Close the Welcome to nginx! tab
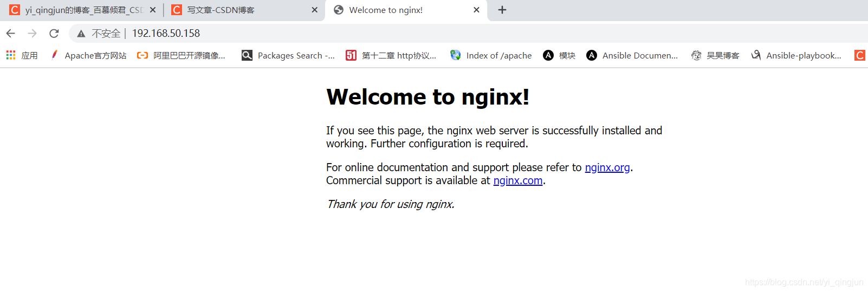Image resolution: width=868 pixels, height=292 pixels. (476, 10)
